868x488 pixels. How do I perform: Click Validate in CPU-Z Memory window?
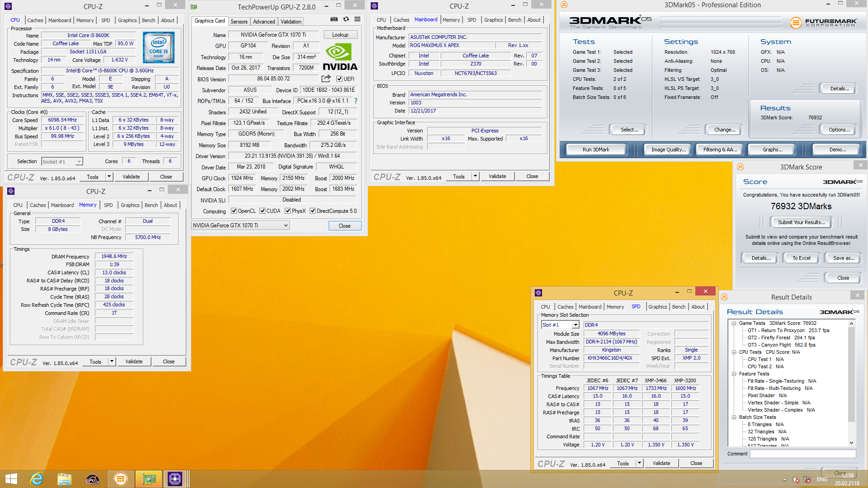pyautogui.click(x=134, y=361)
